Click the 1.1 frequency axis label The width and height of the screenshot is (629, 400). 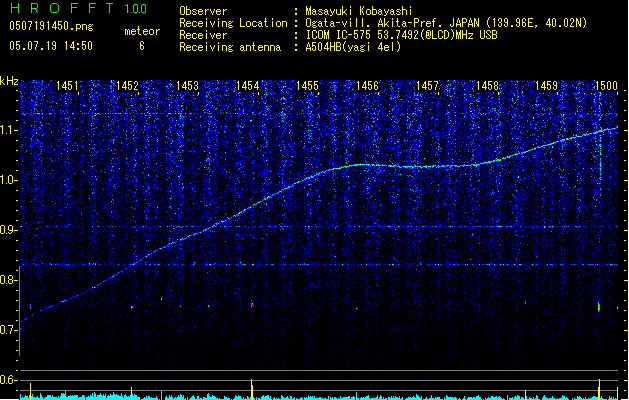(x=9, y=130)
